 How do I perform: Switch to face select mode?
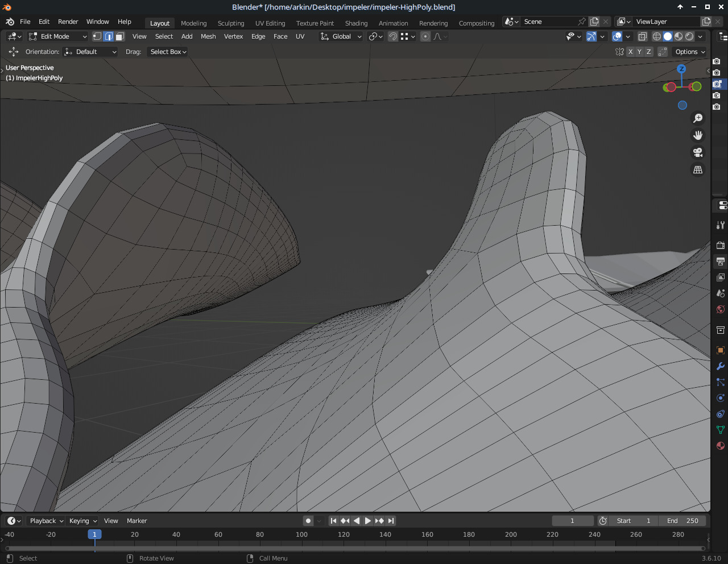pos(119,36)
